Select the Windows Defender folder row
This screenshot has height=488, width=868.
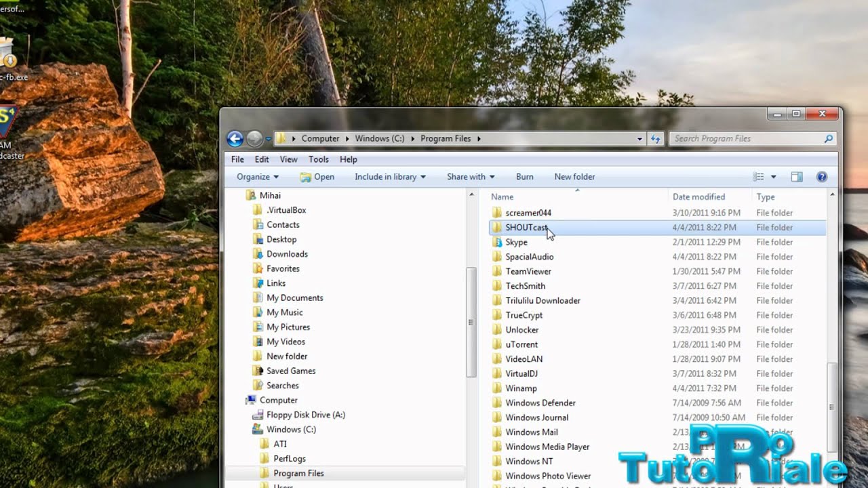[x=657, y=403]
